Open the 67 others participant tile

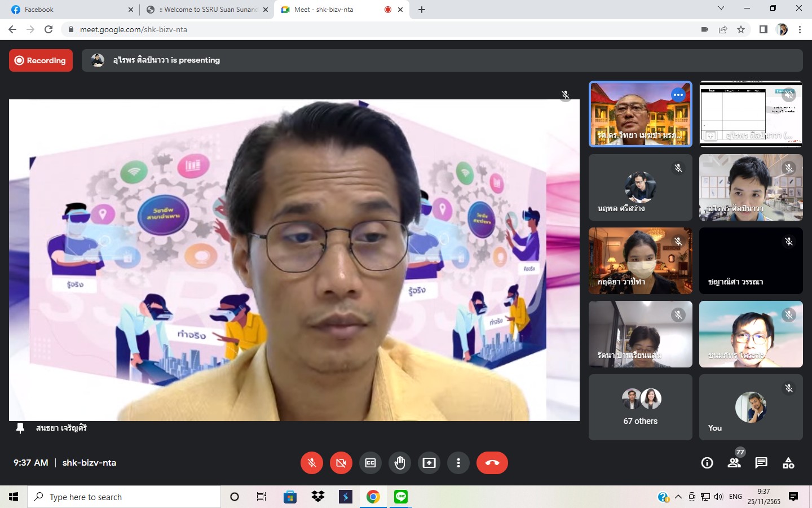(640, 407)
